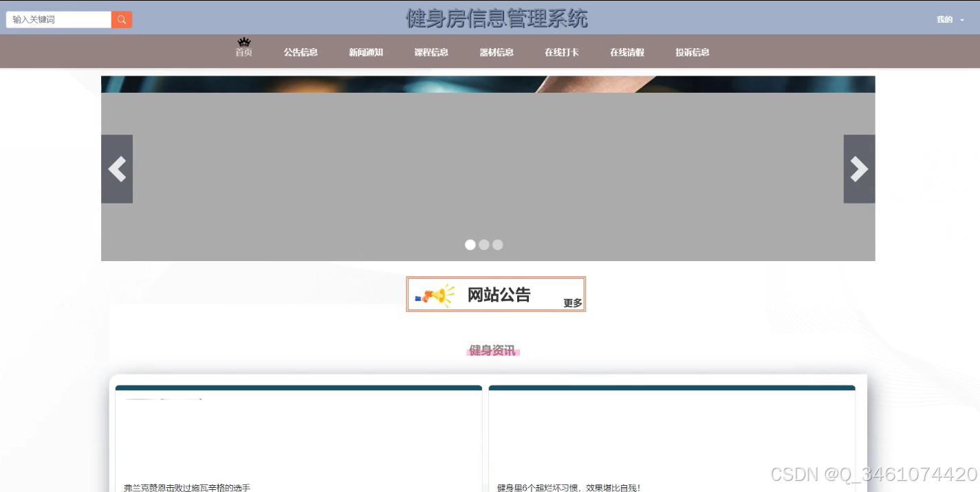Click the 健身资讯 section heading
Viewport: 980px width, 492px height.
click(x=492, y=351)
